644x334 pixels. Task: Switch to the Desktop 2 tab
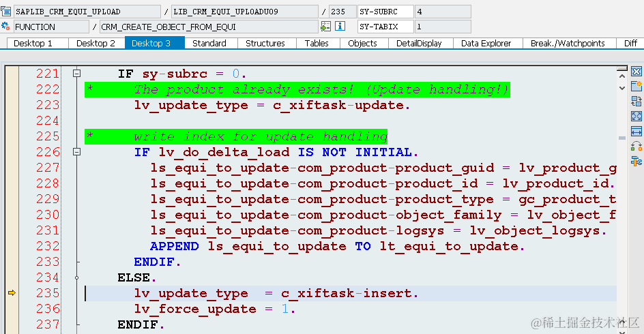click(x=96, y=43)
